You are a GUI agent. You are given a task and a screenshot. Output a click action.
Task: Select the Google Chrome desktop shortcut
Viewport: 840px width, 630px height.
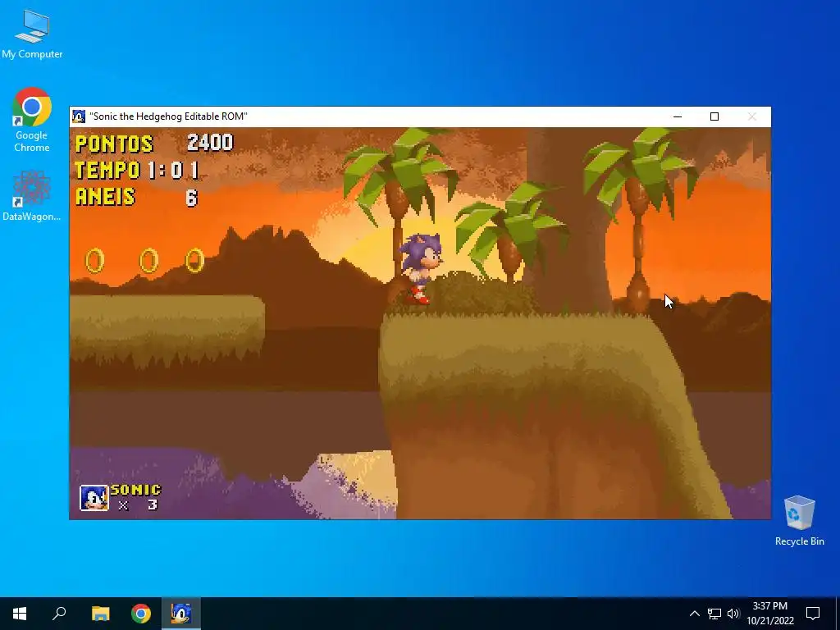(32, 120)
